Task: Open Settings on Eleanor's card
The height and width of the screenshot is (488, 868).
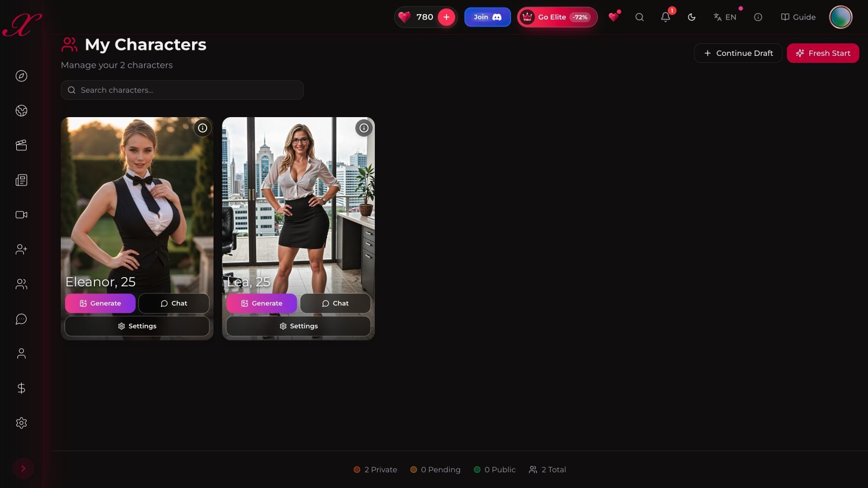Action: coord(137,326)
